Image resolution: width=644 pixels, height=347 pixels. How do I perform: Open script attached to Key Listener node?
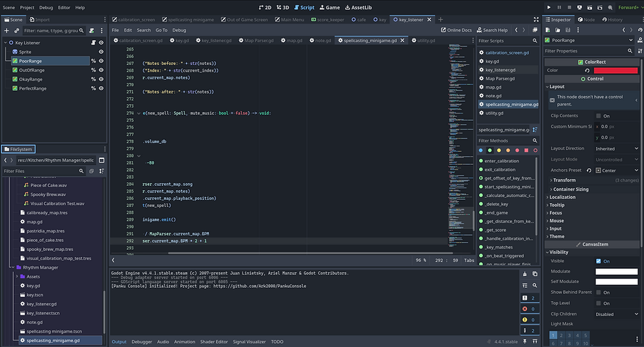[x=94, y=42]
